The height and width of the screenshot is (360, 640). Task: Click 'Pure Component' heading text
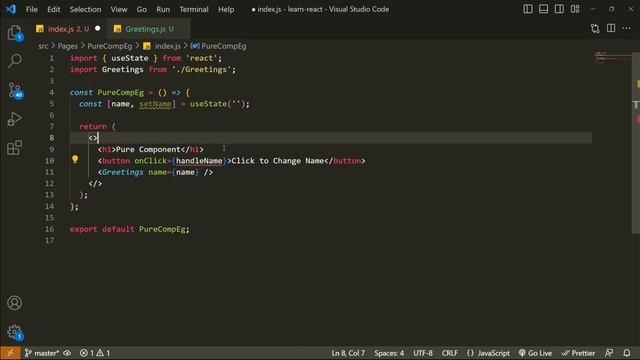(x=148, y=149)
